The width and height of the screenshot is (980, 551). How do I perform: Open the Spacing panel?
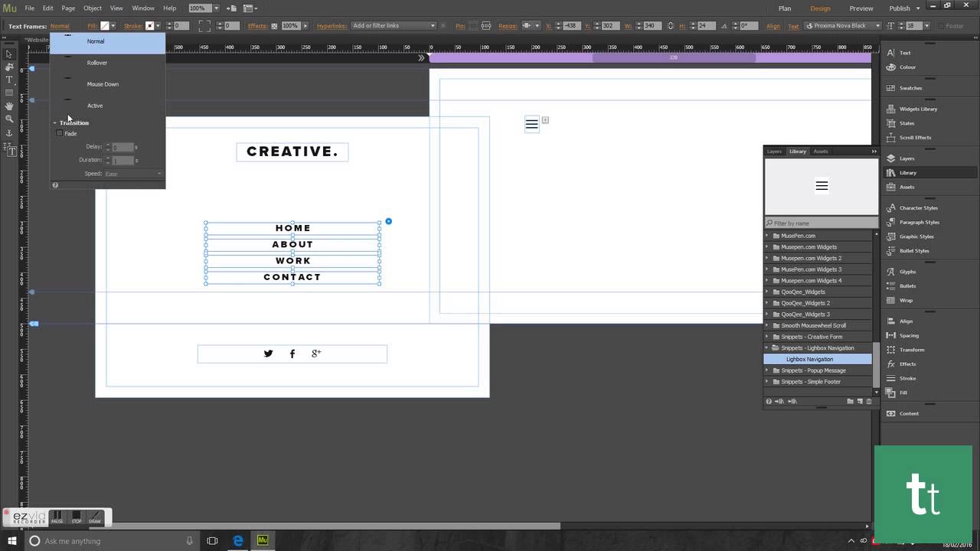tap(909, 336)
